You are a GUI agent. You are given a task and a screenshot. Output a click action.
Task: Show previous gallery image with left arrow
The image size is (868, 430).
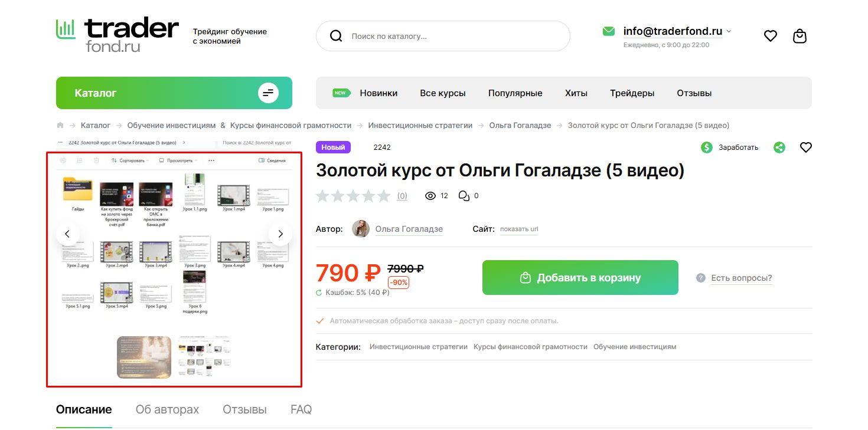(68, 234)
